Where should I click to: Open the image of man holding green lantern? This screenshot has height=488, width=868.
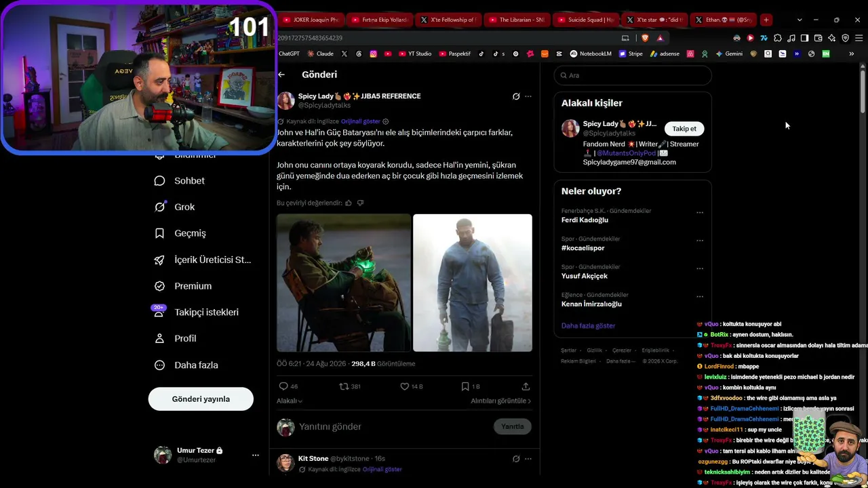tap(344, 283)
